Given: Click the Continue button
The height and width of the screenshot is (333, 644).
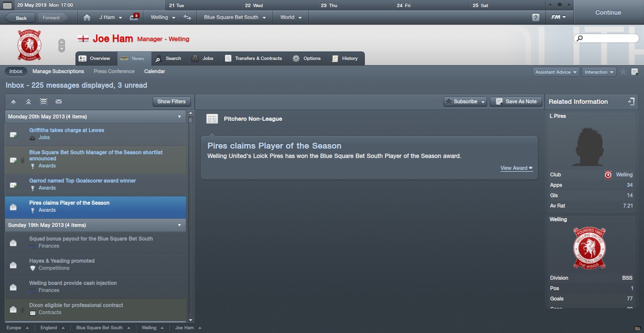Looking at the screenshot, I should [608, 13].
